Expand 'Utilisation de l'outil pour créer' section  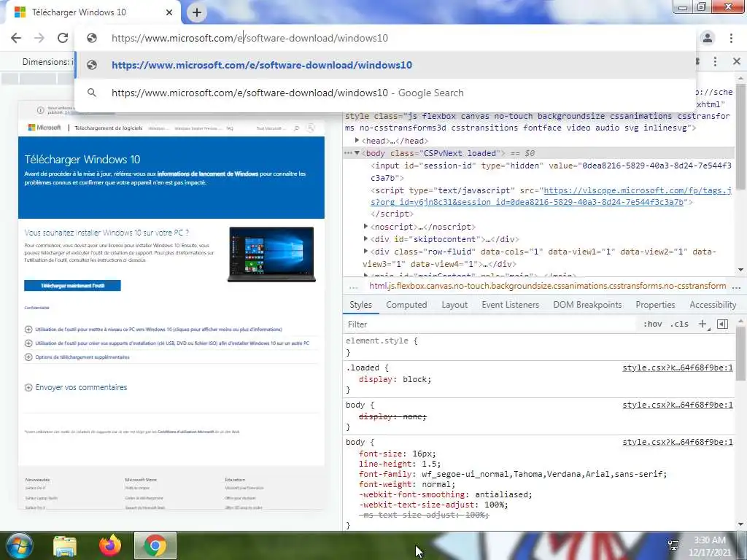pos(167,343)
